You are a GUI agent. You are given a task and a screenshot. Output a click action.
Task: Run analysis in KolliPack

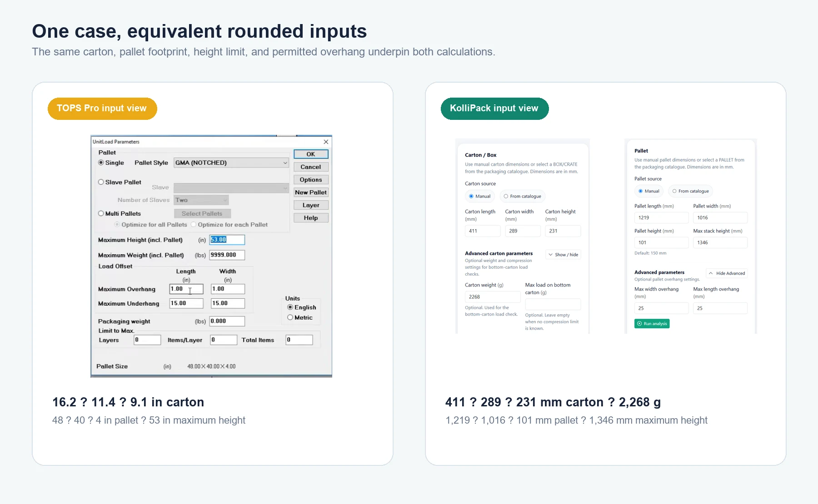652,324
